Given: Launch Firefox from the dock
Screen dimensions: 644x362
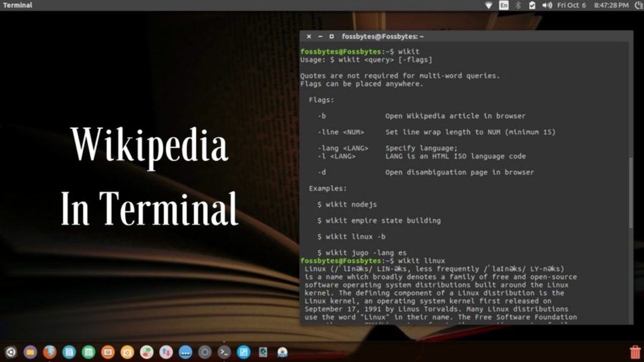Looking at the screenshot, I should click(49, 352).
